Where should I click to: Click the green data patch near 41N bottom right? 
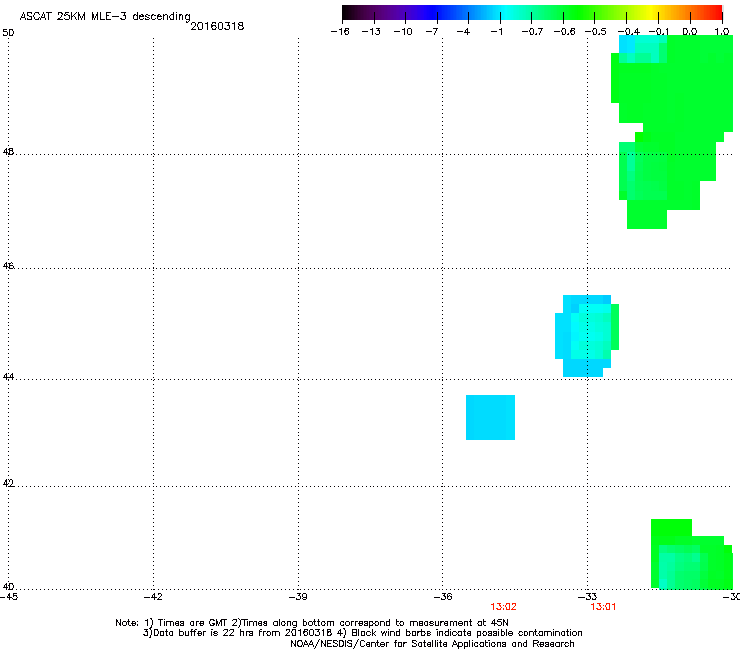click(692, 554)
